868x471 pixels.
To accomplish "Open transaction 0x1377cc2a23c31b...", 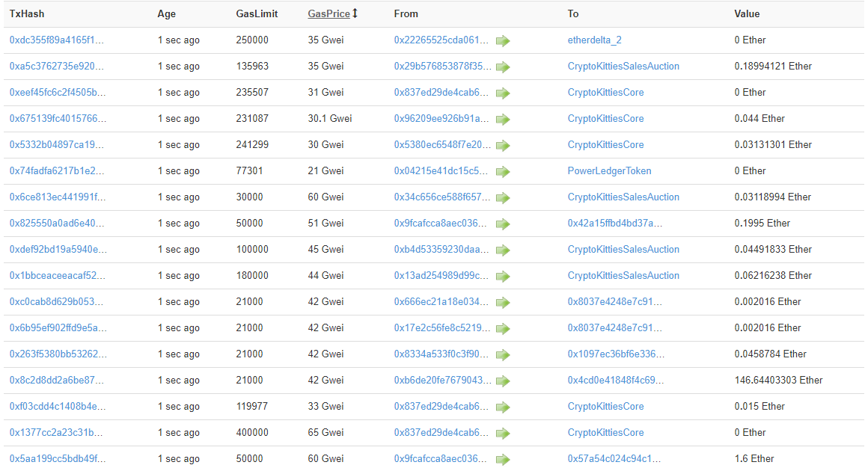I will [x=56, y=432].
